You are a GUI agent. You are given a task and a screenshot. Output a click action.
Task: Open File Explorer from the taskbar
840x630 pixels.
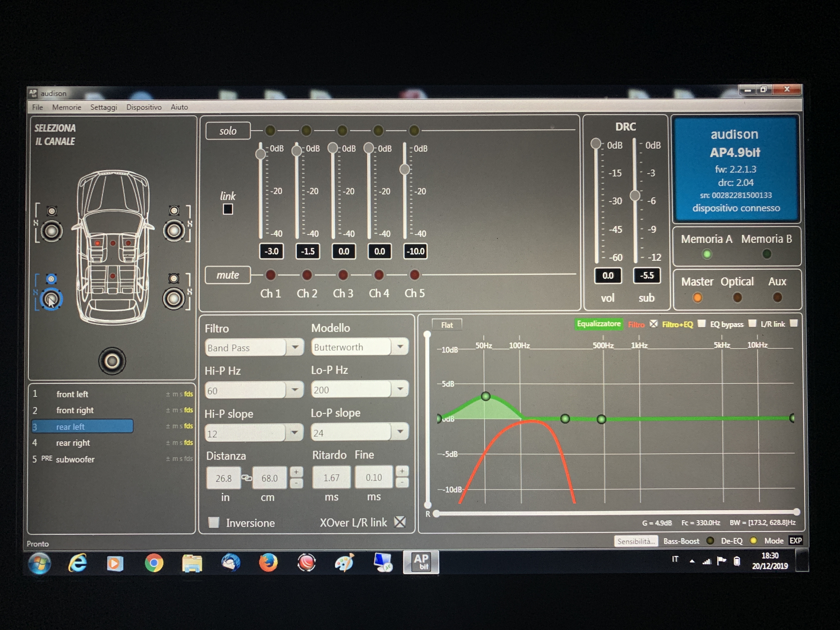tap(192, 563)
